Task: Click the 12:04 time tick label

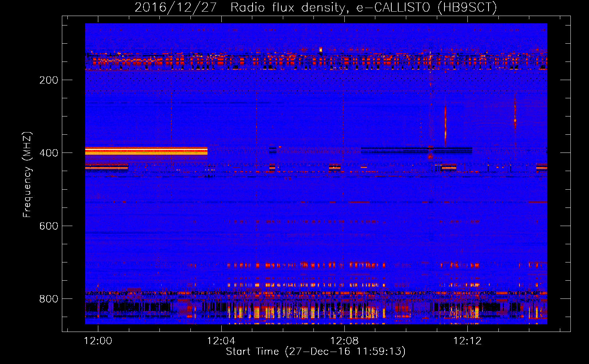Action: [221, 341]
